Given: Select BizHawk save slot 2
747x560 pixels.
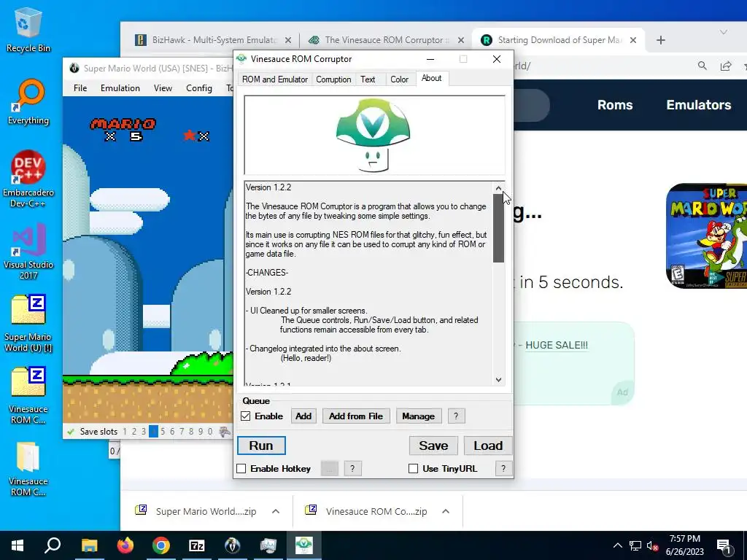Looking at the screenshot, I should click(134, 432).
